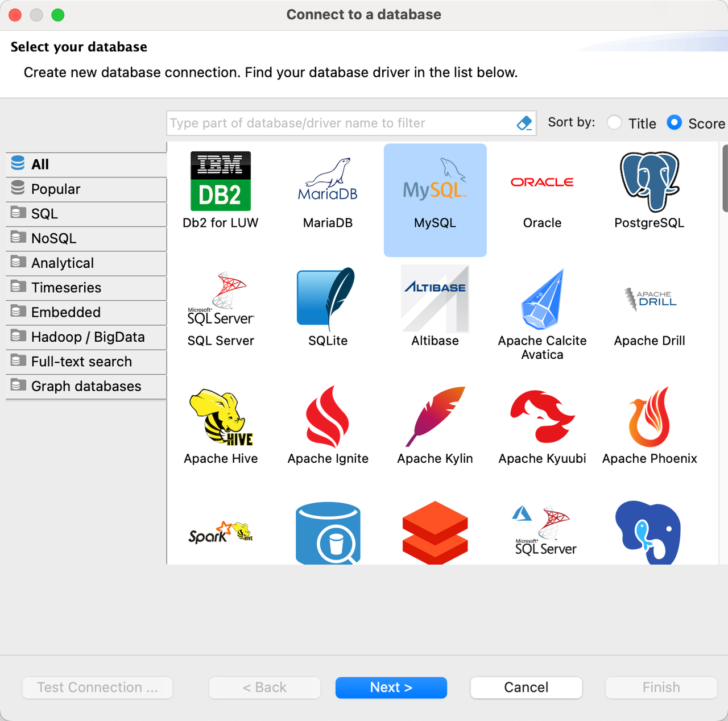
Task: Sort drivers by Title
Action: (614, 123)
